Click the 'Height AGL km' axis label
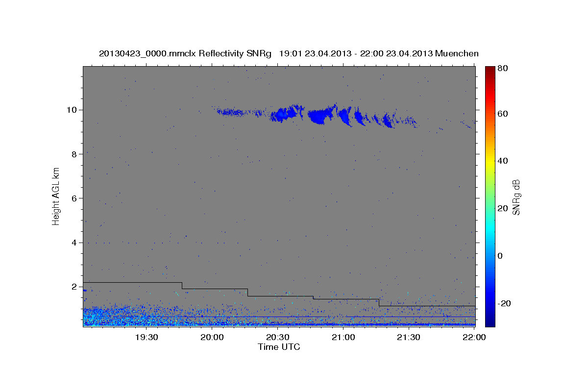This screenshot has height=392, width=588. 56,196
